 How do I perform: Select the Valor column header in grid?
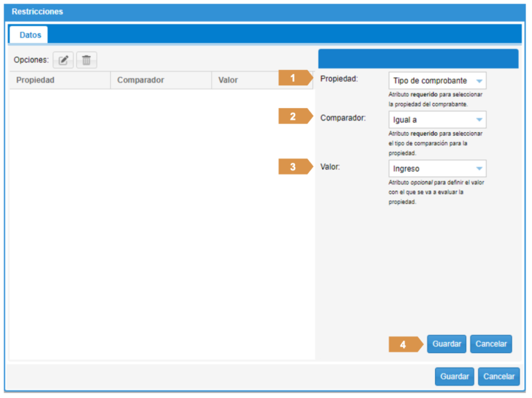pos(228,80)
